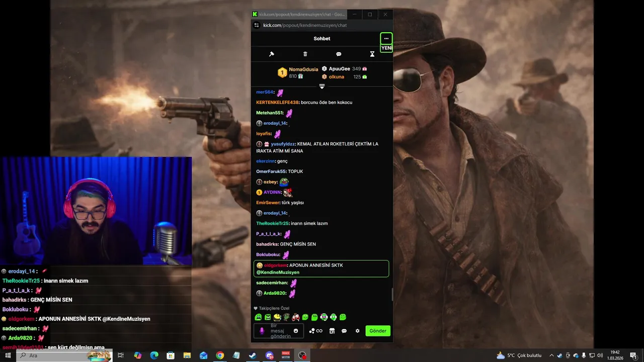Screen dimensions: 644x362
Task: Open the emoji picker smiley icon
Action: coord(296,331)
